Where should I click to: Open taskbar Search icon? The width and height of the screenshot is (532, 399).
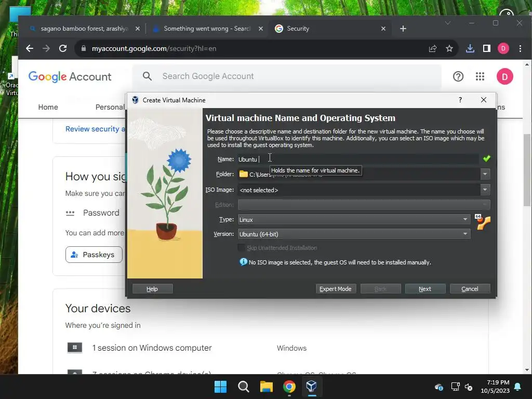243,387
